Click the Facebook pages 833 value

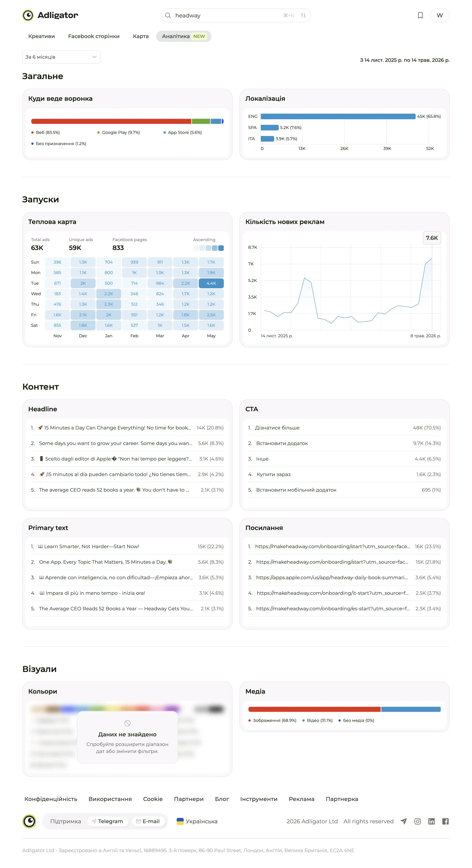click(x=118, y=248)
